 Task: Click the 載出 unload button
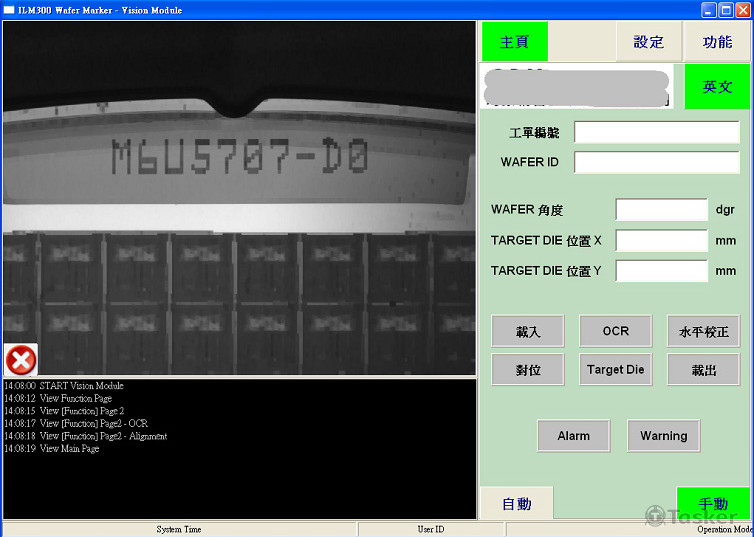[x=703, y=369]
